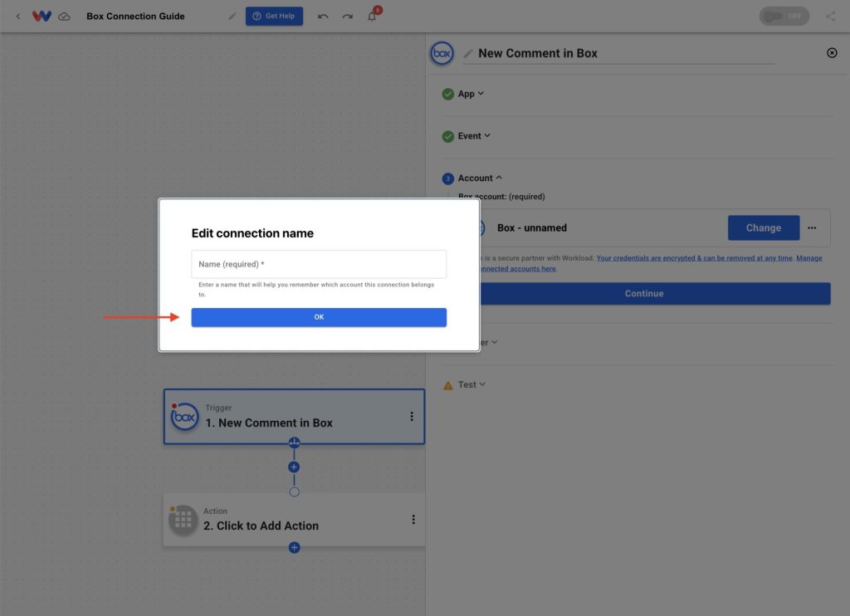
Task: Click Box logo in panel header
Action: (442, 53)
